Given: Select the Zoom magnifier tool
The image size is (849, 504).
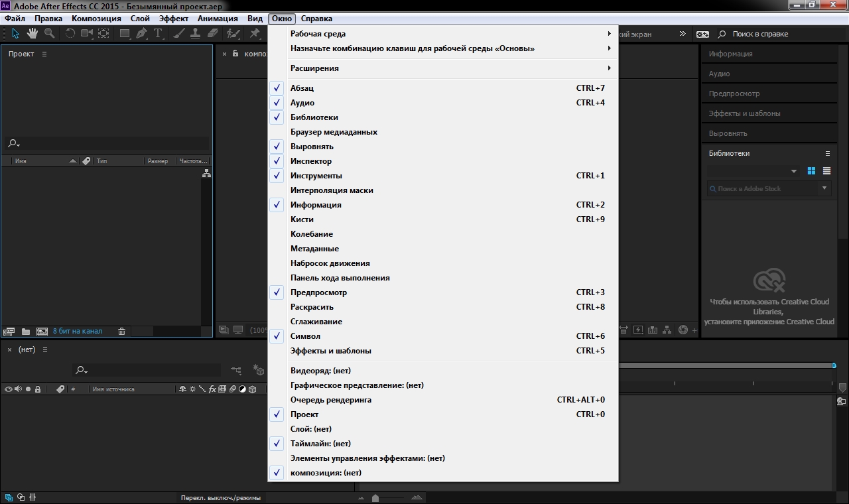Looking at the screenshot, I should 50,33.
